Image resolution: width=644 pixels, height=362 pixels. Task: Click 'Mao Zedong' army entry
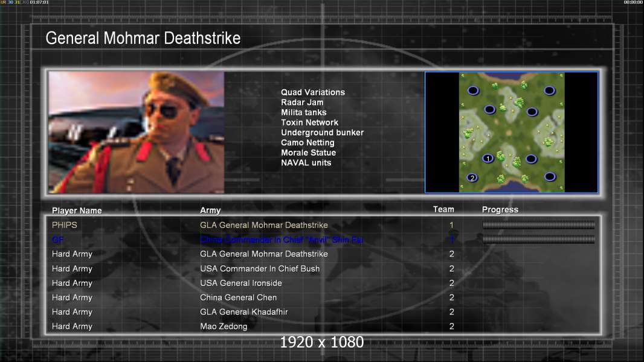pos(224,326)
